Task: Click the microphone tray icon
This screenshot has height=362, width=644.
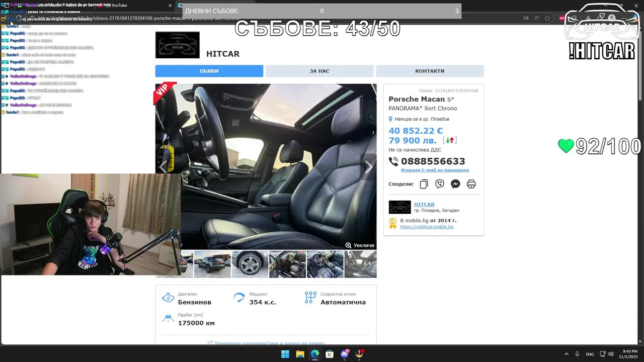Action: pos(577,354)
